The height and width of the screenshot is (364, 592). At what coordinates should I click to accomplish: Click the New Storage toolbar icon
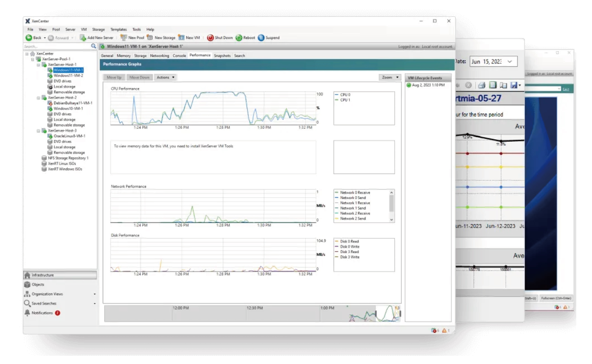[x=150, y=37]
